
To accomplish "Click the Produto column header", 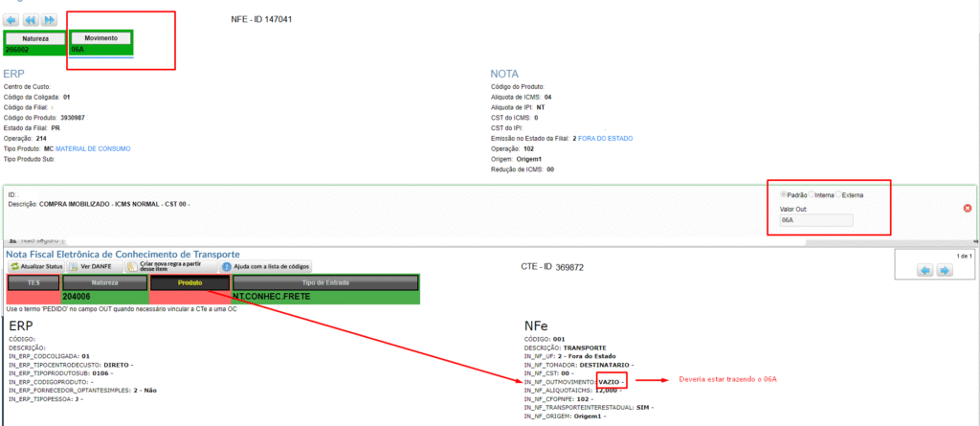I will [x=189, y=282].
